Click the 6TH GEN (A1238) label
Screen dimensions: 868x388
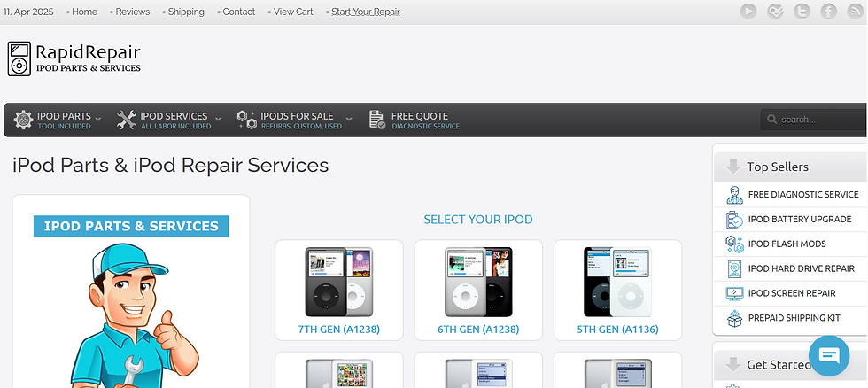click(x=478, y=330)
